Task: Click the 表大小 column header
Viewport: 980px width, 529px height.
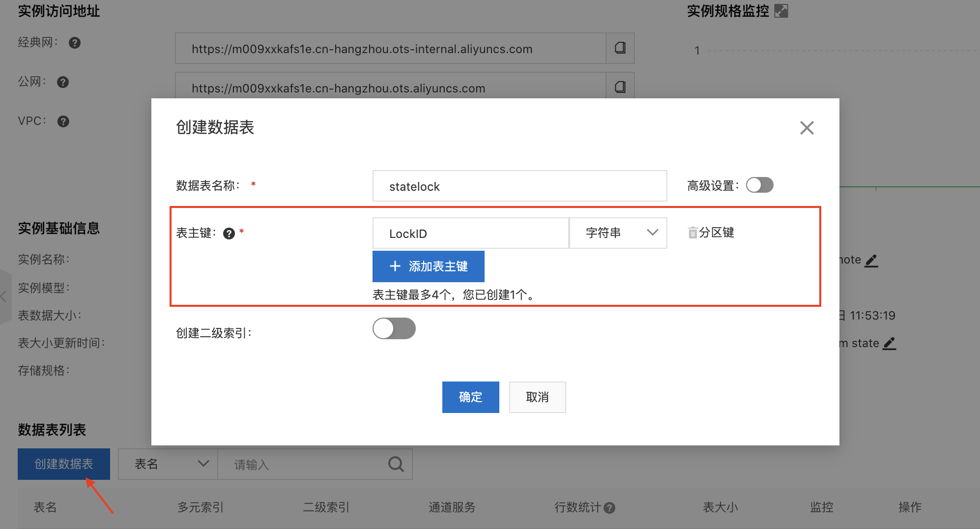Action: click(x=721, y=507)
